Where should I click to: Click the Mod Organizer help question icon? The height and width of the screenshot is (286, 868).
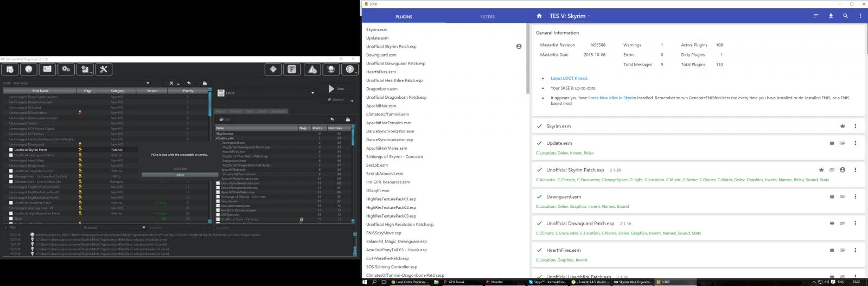(350, 69)
